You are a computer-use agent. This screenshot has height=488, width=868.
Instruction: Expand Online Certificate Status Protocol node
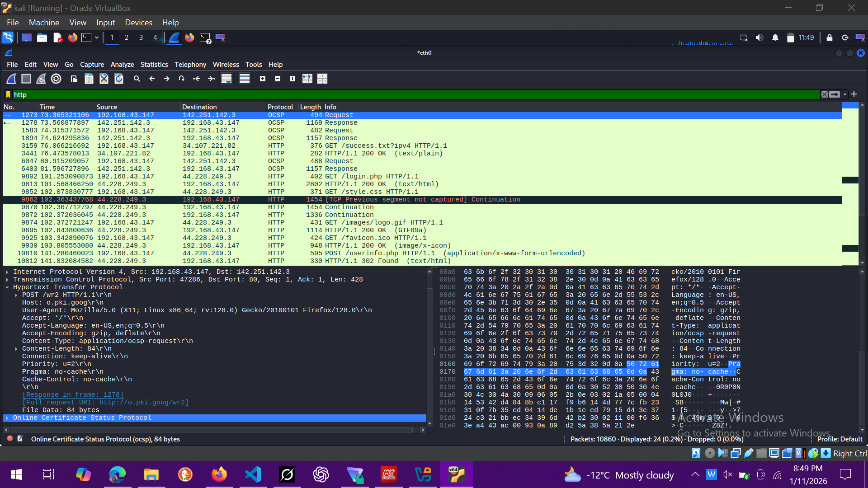[7, 418]
